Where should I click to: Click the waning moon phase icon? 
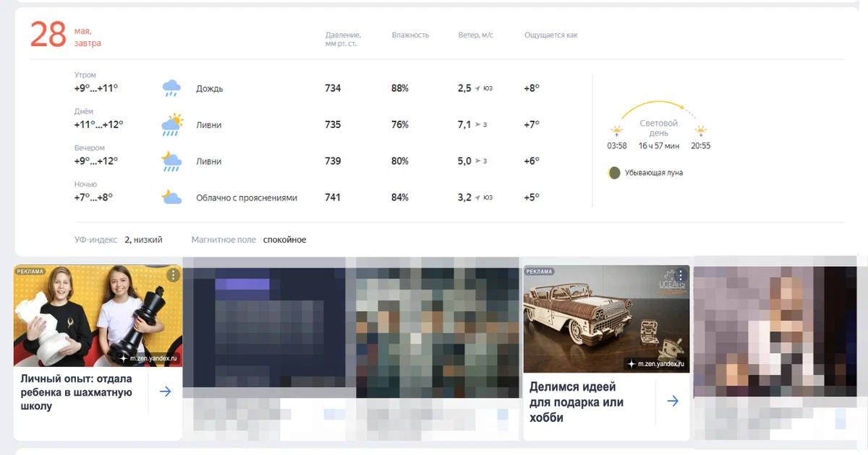pos(614,173)
